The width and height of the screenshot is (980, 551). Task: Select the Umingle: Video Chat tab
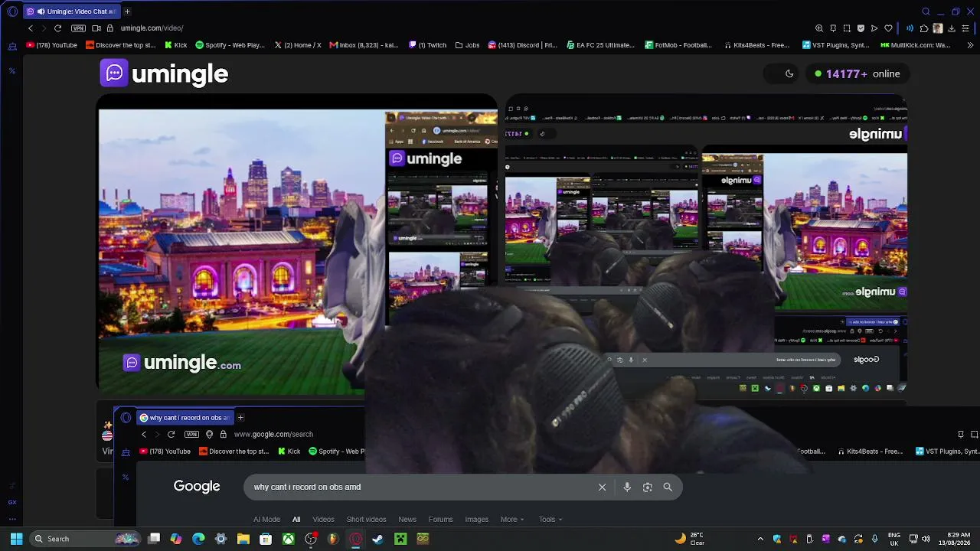click(71, 11)
